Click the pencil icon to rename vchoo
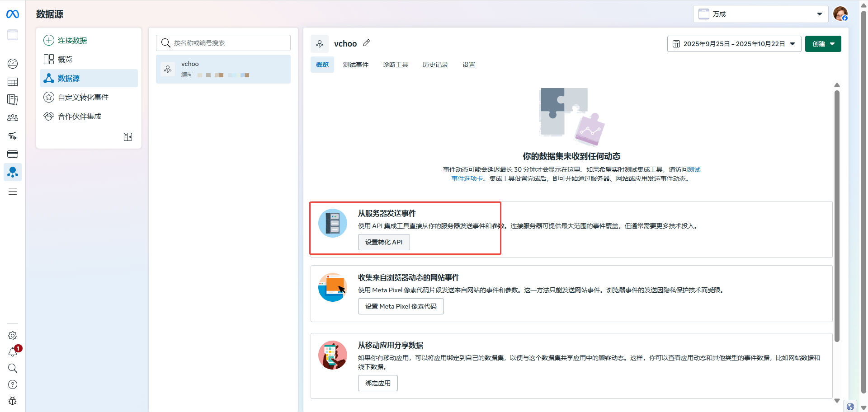This screenshot has height=412, width=868. (366, 43)
